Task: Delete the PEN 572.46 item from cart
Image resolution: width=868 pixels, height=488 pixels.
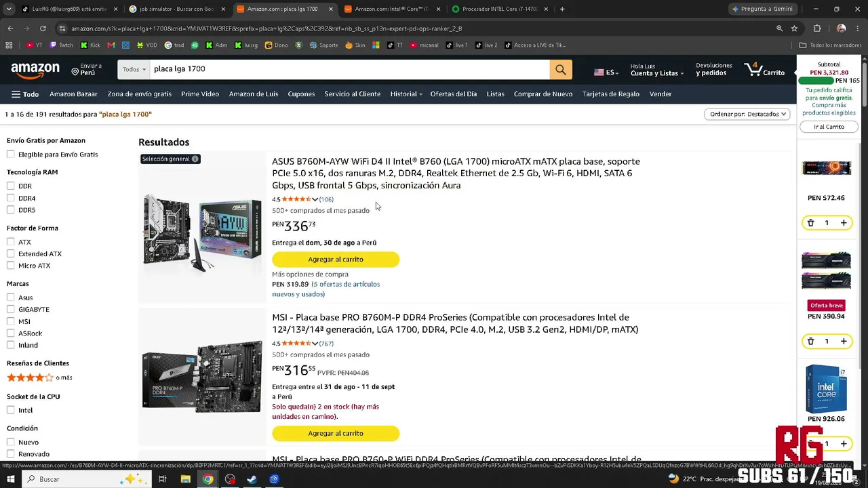Action: click(x=810, y=223)
